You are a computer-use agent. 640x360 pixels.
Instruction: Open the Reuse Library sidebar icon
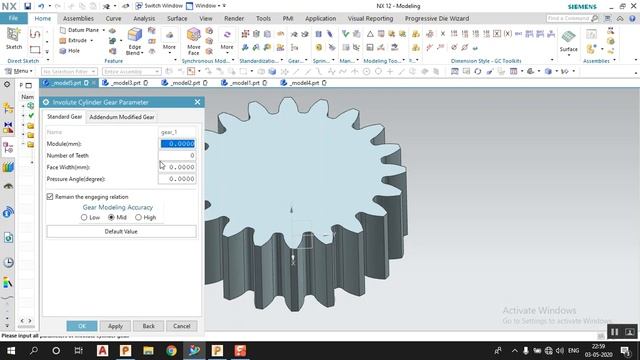(x=8, y=167)
